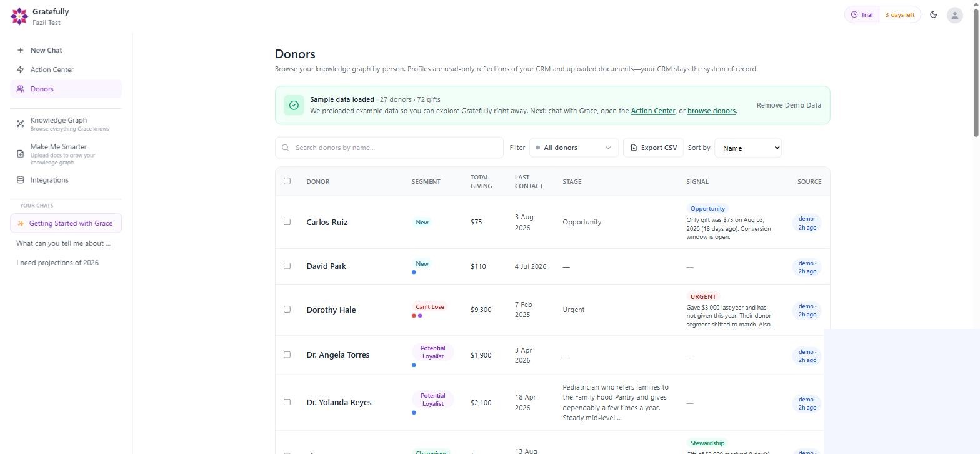Click the LAST CONTACT column header
The width and height of the screenshot is (980, 454).
coord(529,181)
